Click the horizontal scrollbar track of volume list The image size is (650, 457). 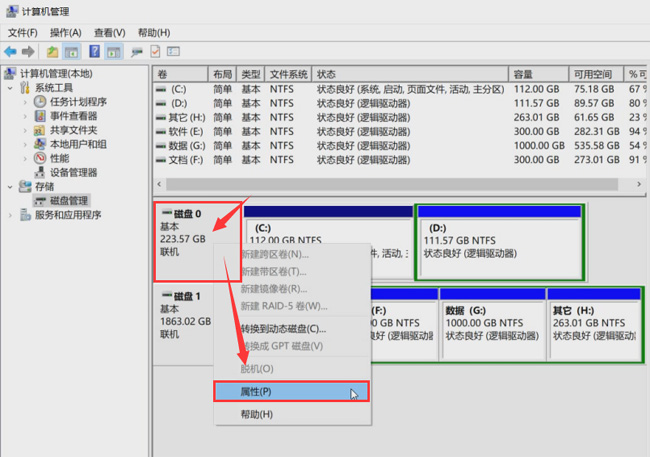coord(392,184)
